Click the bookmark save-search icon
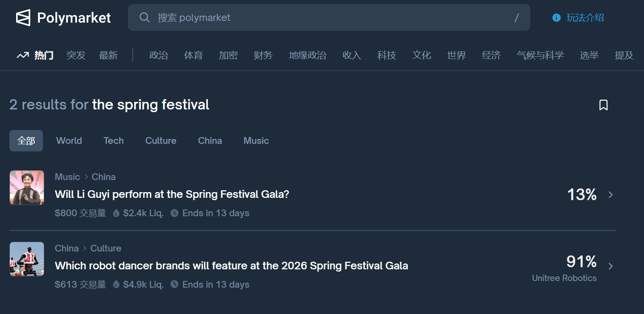644x314 pixels. tap(603, 105)
